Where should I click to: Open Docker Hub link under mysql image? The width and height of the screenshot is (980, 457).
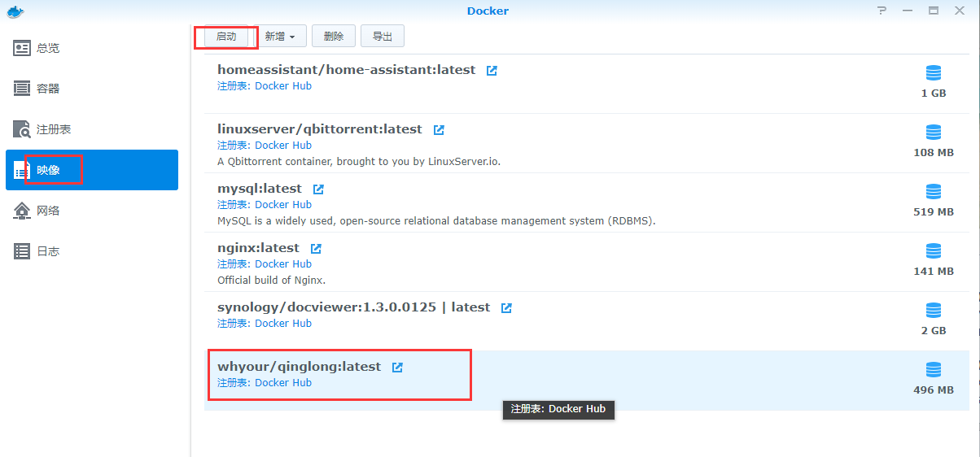click(283, 205)
